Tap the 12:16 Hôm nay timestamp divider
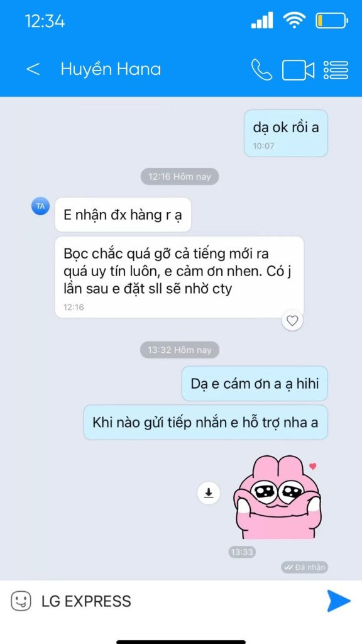 click(180, 177)
